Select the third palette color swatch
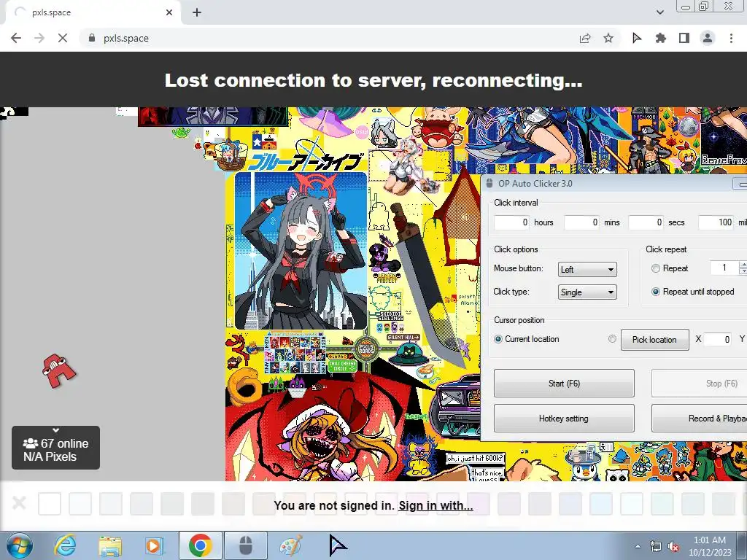This screenshot has height=560, width=747. point(111,504)
